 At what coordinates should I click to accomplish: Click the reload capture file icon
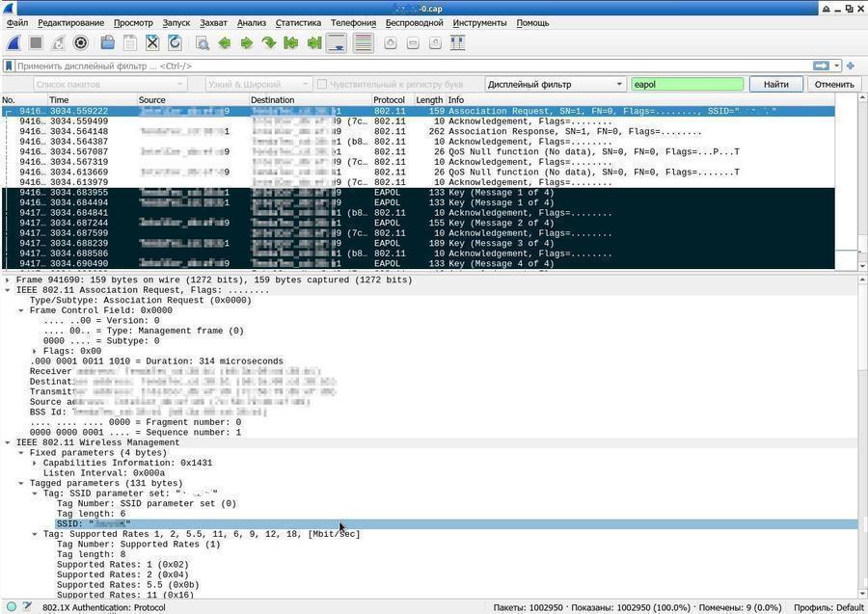coord(175,43)
